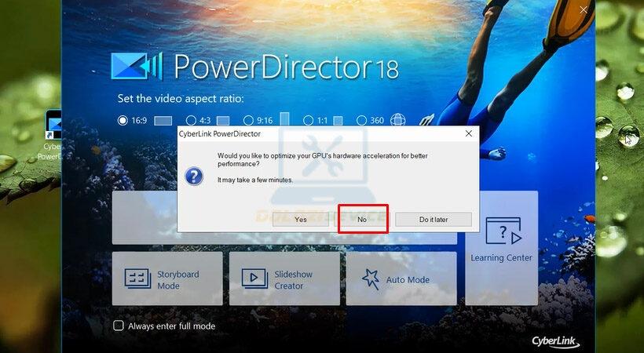The height and width of the screenshot is (353, 644).
Task: Choose the 9:16 vertical aspect ratio
Action: tap(248, 121)
